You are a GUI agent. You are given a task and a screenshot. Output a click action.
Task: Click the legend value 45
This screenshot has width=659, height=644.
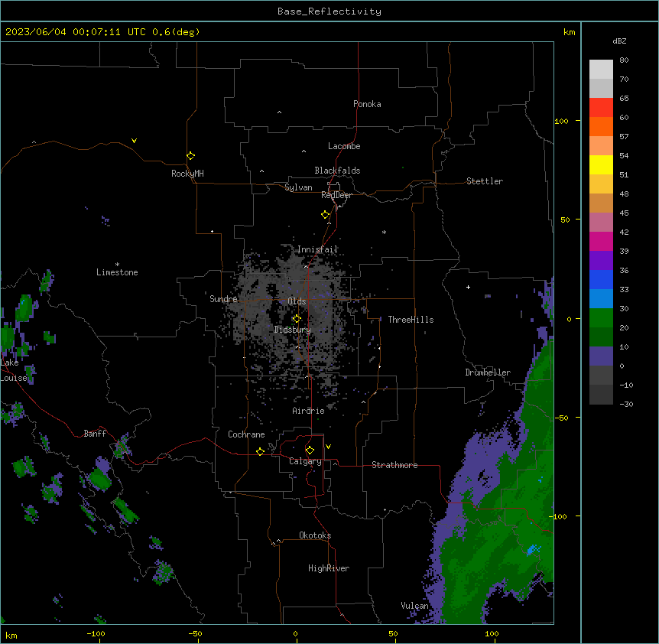[x=624, y=213]
